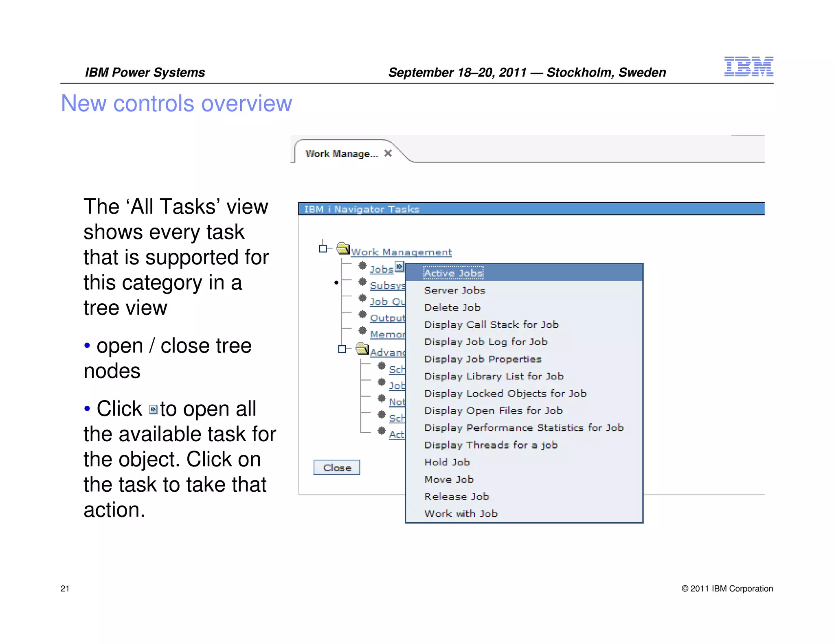
Task: Open the Job tree link under Advanced
Action: (x=397, y=386)
